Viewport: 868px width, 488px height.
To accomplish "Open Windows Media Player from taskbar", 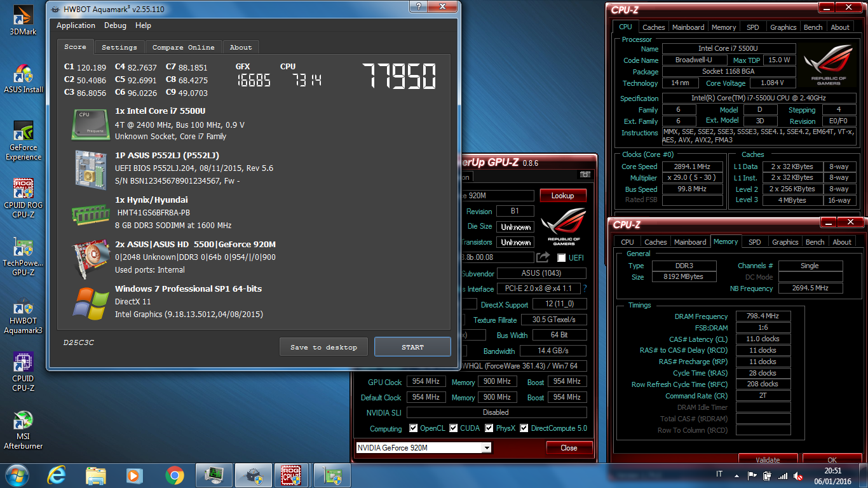I will point(134,475).
